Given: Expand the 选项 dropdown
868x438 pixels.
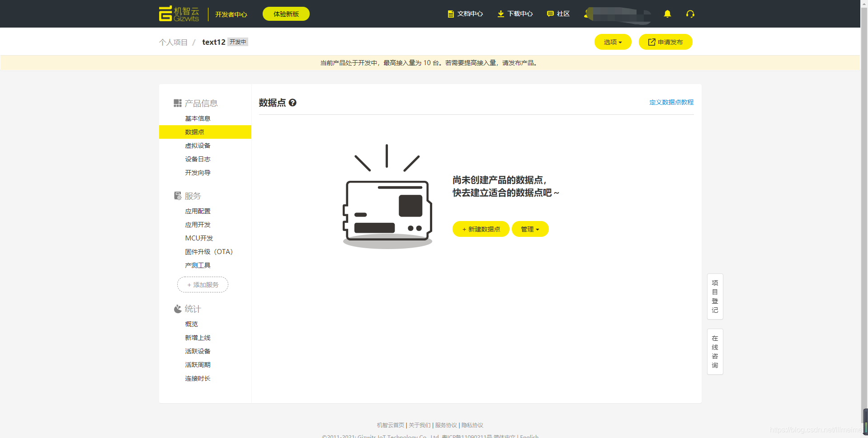Looking at the screenshot, I should [x=613, y=42].
